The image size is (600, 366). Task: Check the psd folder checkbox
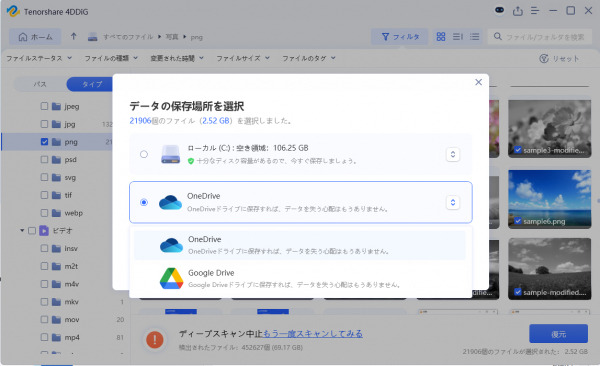point(44,159)
